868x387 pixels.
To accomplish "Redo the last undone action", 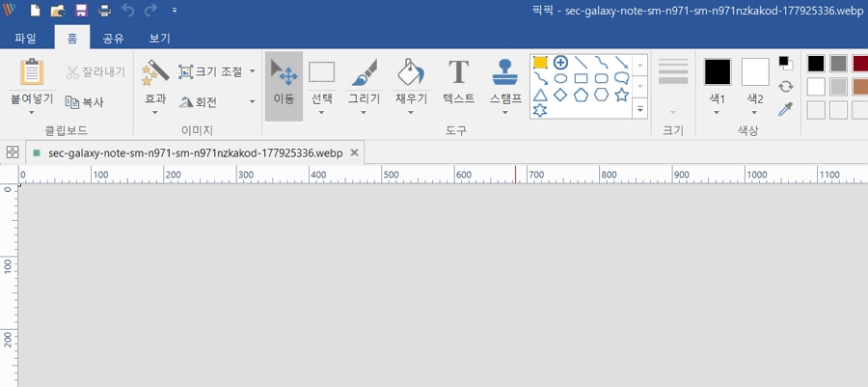I will pos(150,10).
